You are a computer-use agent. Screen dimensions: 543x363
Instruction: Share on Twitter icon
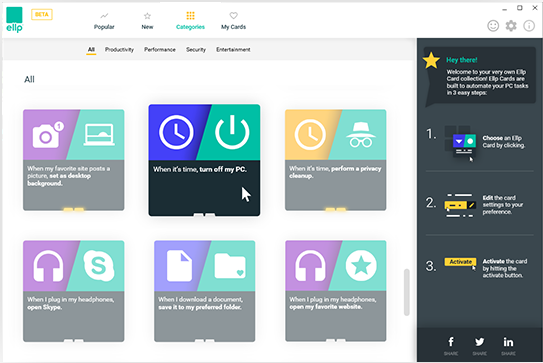[480, 342]
